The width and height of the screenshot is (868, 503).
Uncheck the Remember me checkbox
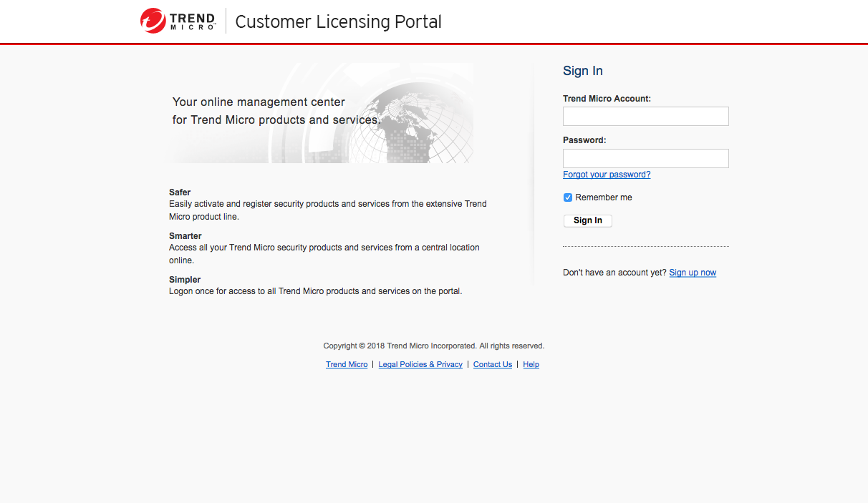tap(568, 197)
